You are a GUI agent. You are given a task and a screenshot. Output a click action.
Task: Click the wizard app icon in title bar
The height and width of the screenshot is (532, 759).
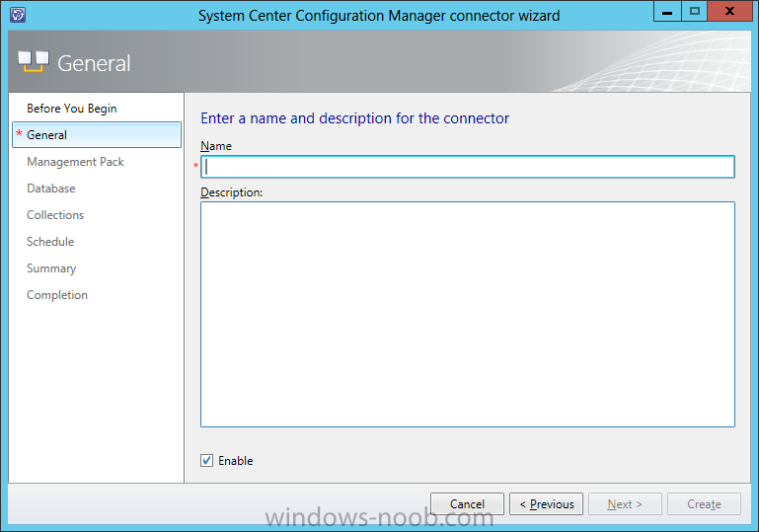(18, 15)
